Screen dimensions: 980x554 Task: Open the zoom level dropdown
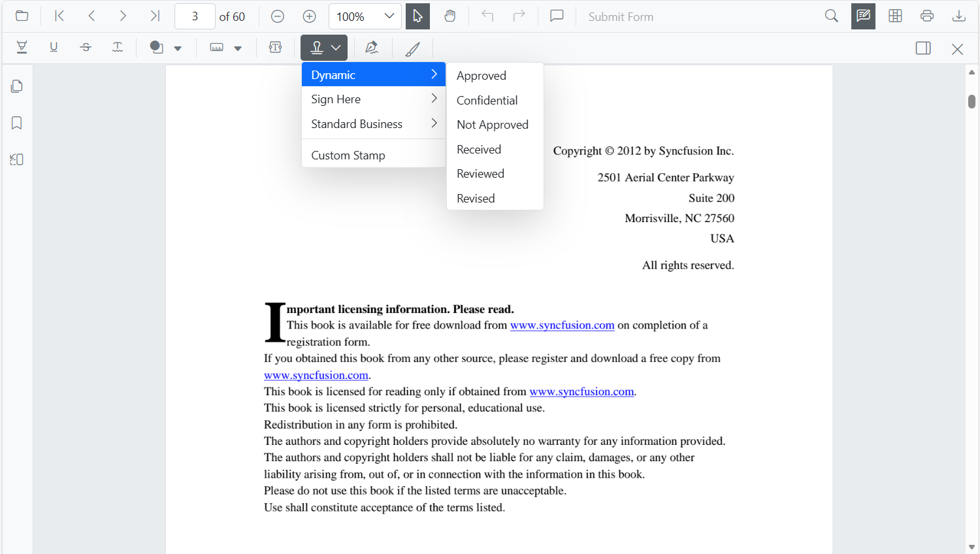[x=390, y=16]
